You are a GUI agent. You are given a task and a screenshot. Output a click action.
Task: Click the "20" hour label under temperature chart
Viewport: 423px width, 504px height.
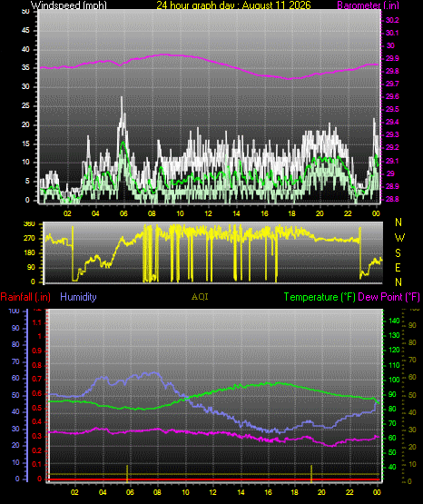322,492
